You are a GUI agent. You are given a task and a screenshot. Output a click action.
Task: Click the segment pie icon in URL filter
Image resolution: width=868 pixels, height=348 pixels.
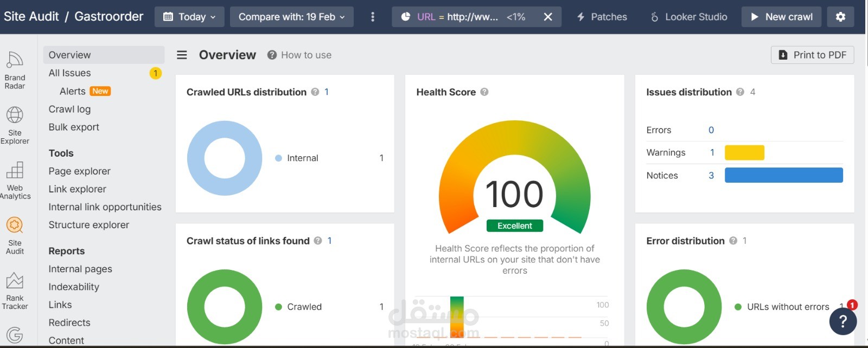point(405,17)
